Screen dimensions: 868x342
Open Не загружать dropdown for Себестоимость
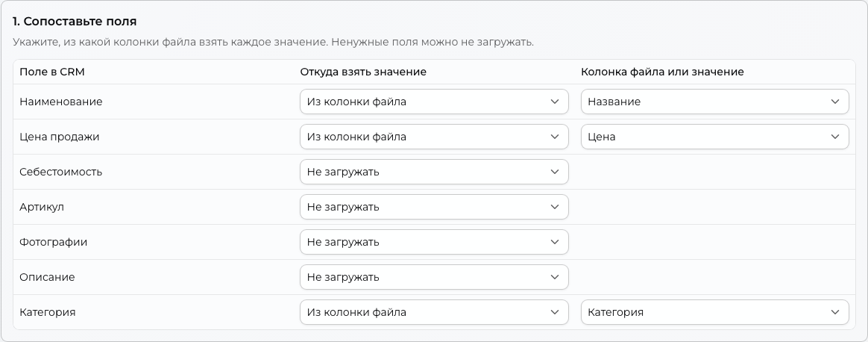click(434, 172)
